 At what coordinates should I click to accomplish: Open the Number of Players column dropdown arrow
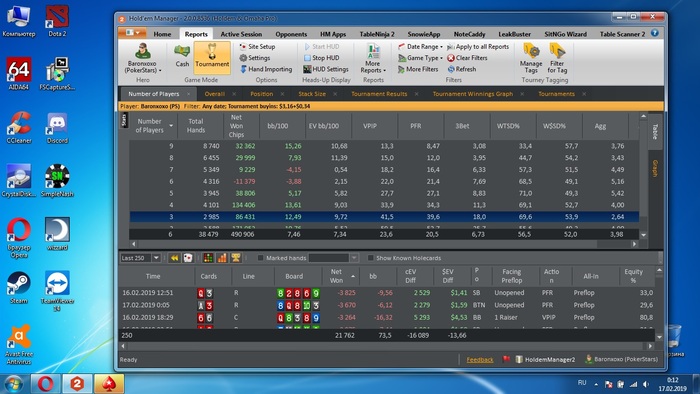[171, 126]
